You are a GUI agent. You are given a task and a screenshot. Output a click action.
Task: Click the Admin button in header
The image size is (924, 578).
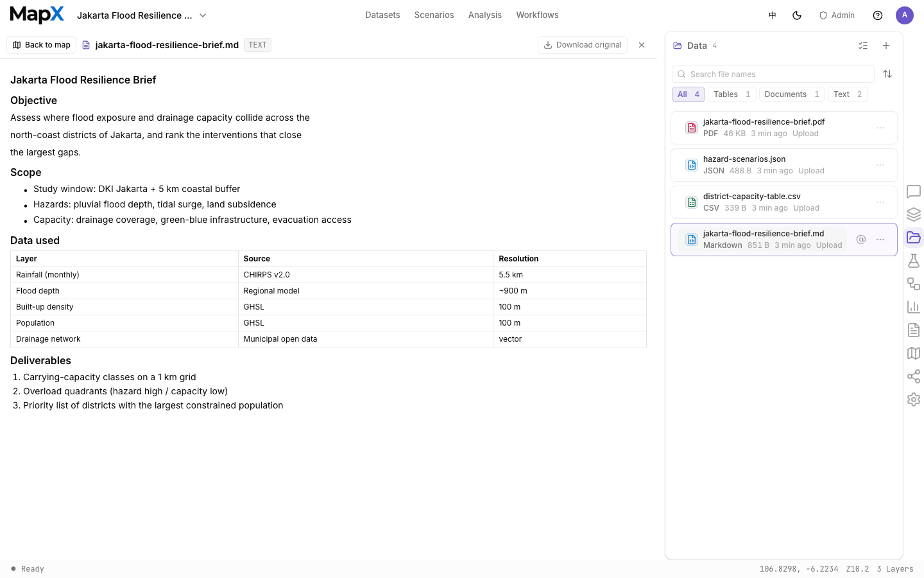(x=837, y=15)
